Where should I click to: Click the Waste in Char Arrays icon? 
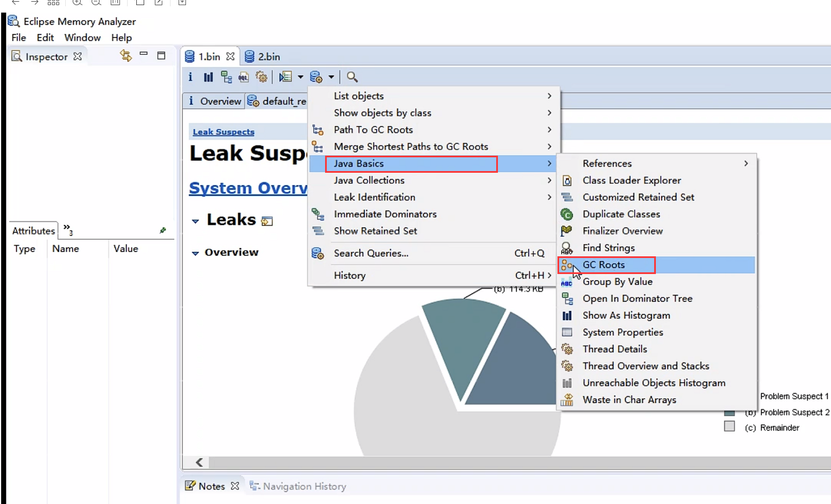pos(567,400)
